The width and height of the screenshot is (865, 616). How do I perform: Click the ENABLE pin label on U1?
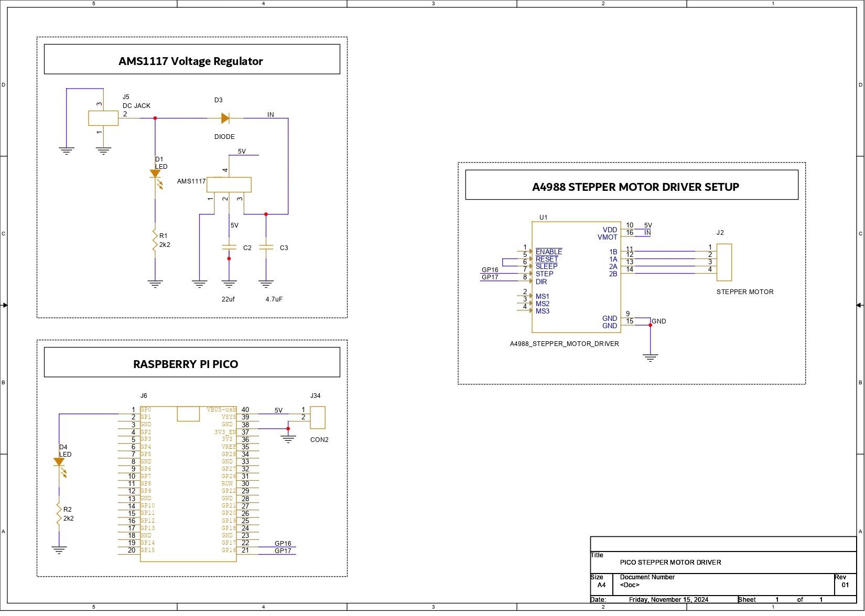(549, 252)
